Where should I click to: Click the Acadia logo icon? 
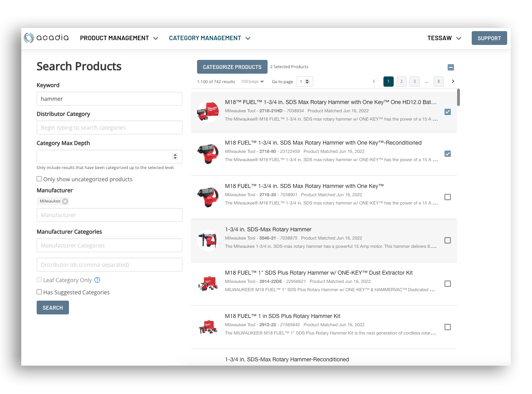pos(29,38)
